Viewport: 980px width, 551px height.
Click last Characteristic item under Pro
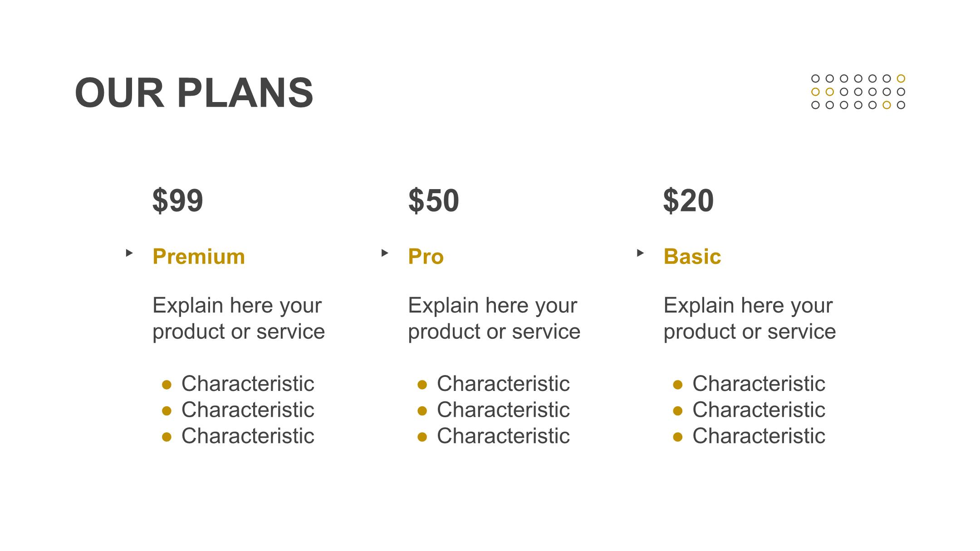tap(503, 436)
